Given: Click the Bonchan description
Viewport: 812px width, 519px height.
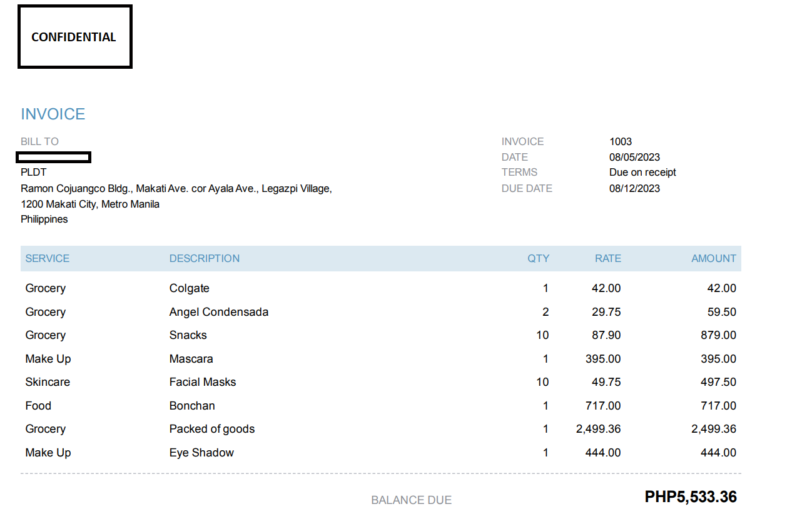Looking at the screenshot, I should [x=192, y=406].
